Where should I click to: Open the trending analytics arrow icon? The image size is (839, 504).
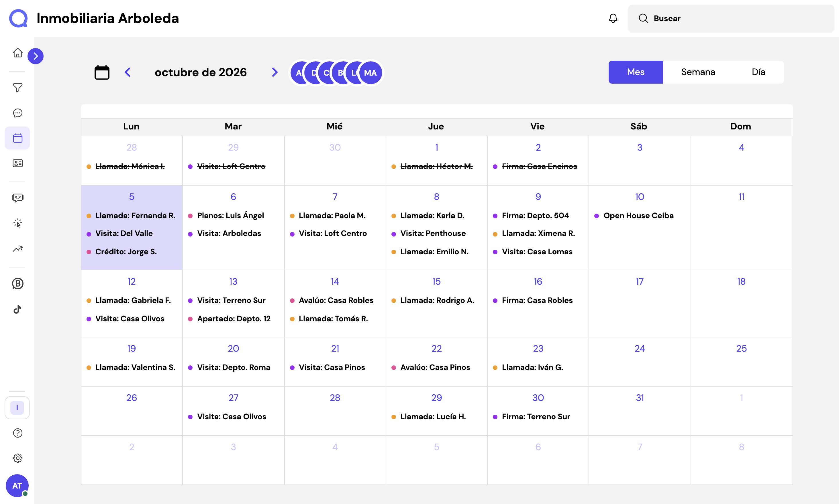(x=18, y=249)
